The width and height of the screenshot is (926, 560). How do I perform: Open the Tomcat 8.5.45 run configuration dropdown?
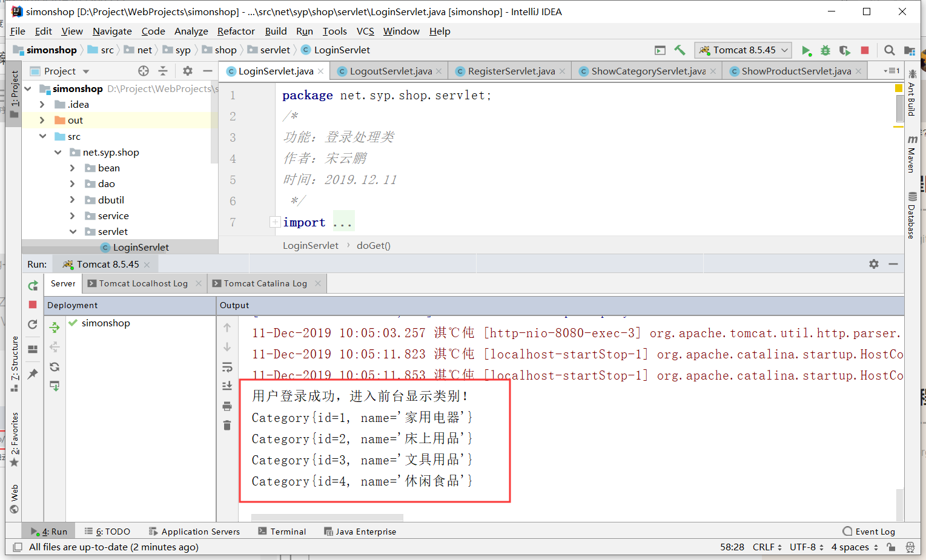point(744,50)
